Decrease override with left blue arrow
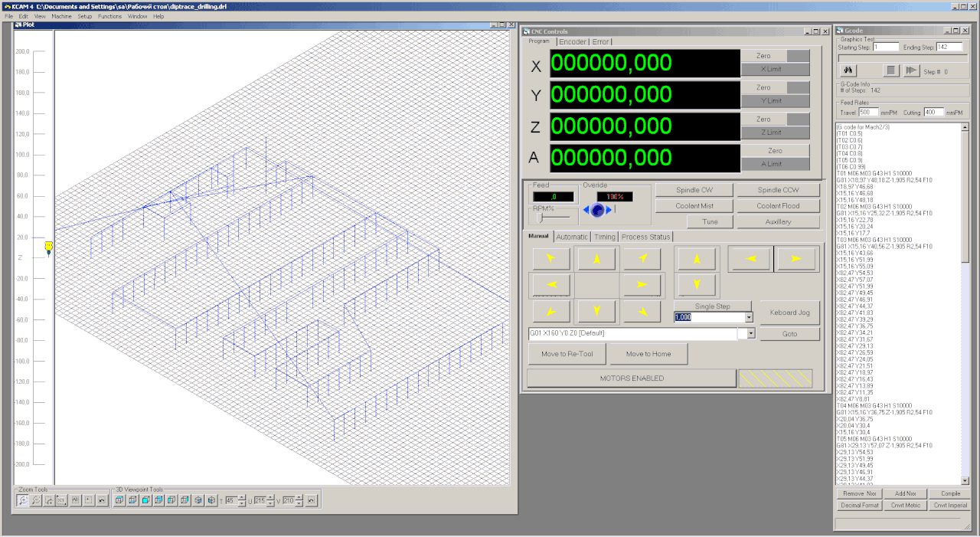 point(586,210)
